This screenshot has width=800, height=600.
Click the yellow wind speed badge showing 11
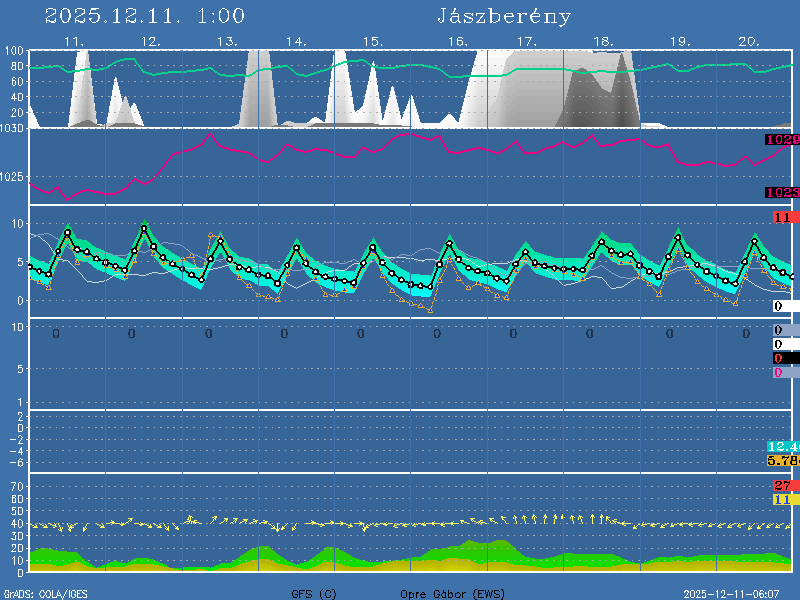783,499
